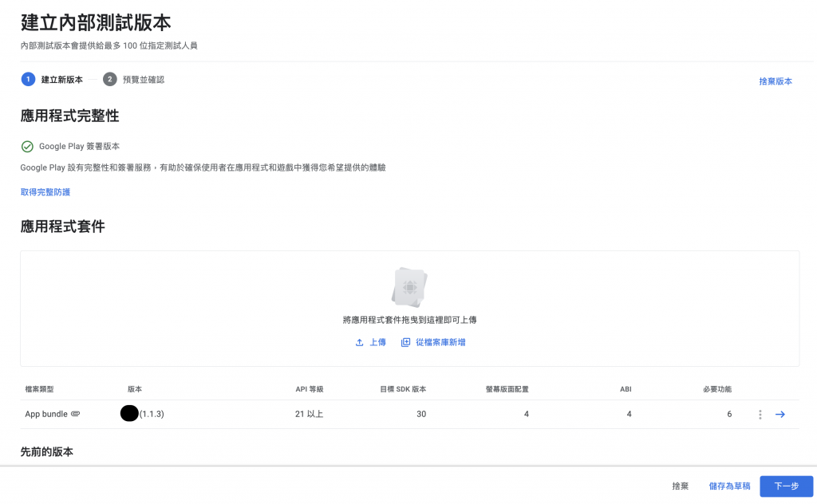Viewport: 817px width, 504px height.
Task: Click the target SDK value 30
Action: pos(421,415)
